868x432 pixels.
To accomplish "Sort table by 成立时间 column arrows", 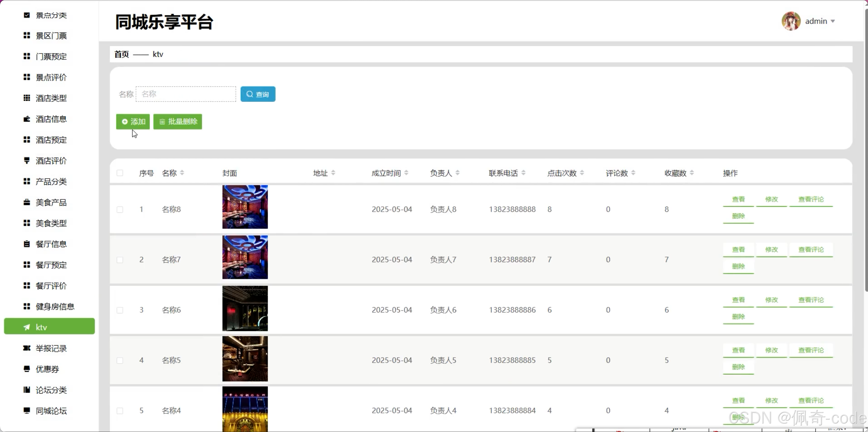I will (406, 173).
